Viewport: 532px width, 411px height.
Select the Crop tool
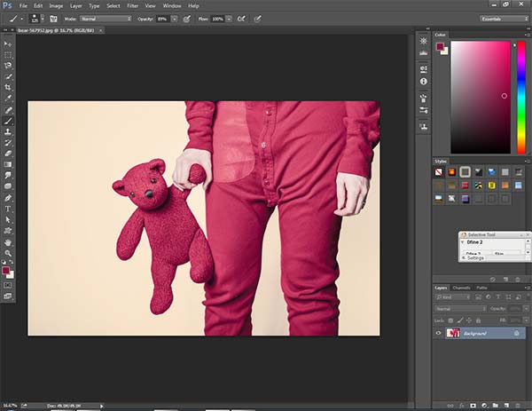[x=9, y=87]
